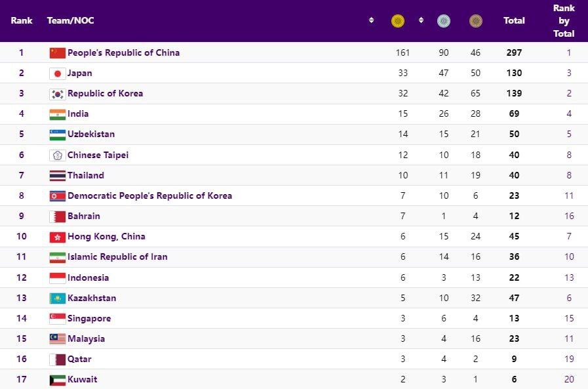Click the Malaysia flag icon
Image resolution: width=588 pixels, height=389 pixels.
(x=58, y=339)
